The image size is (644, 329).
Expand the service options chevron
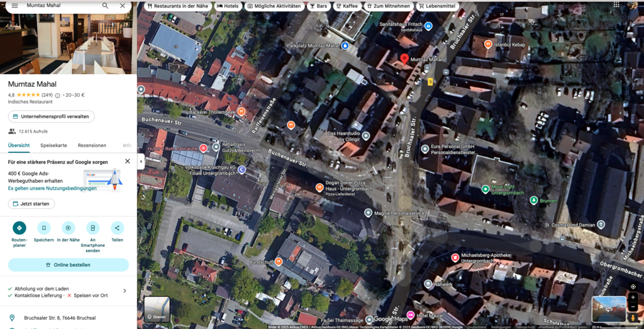pos(125,291)
